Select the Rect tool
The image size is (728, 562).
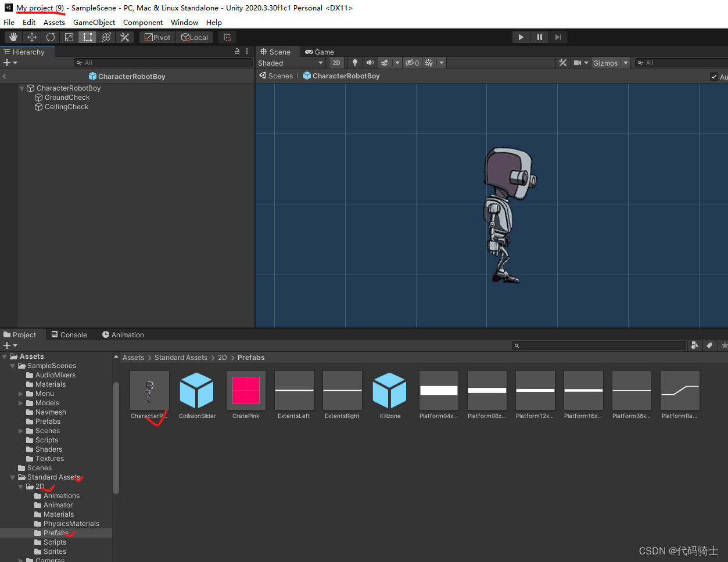click(x=88, y=37)
